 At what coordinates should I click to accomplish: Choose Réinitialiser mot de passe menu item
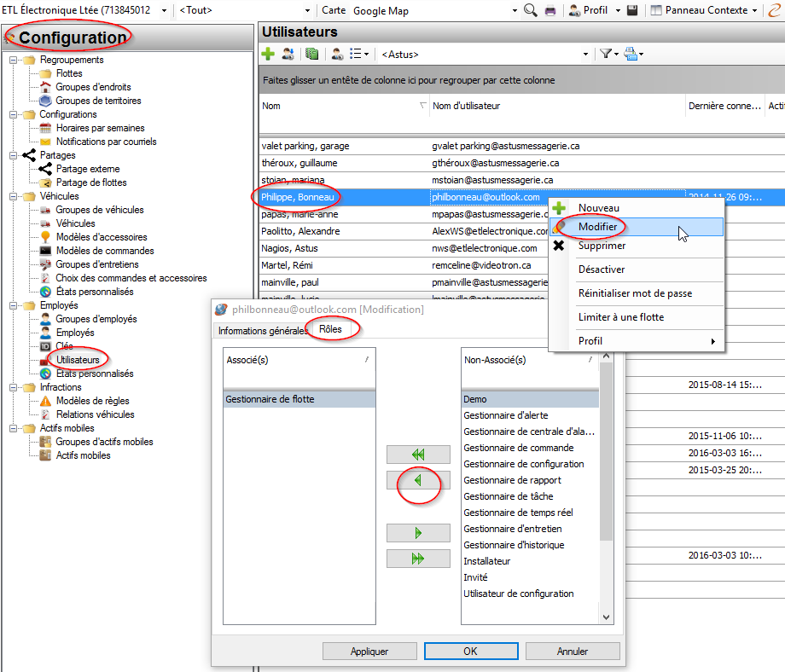[x=635, y=293]
